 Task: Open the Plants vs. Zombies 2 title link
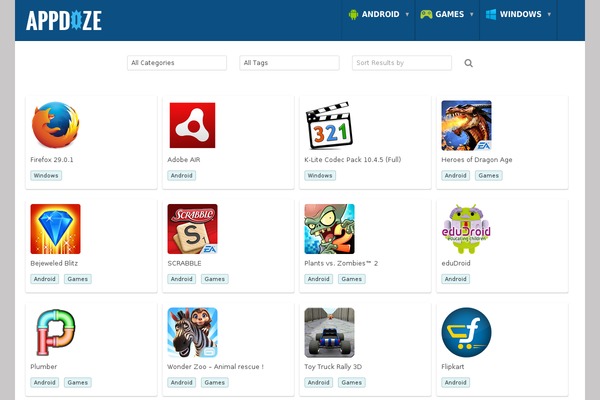(341, 263)
